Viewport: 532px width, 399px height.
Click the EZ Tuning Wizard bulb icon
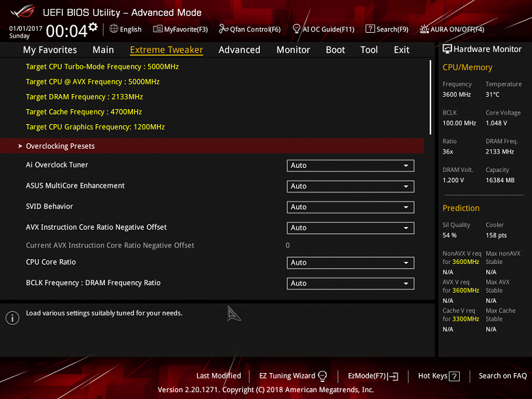323,376
